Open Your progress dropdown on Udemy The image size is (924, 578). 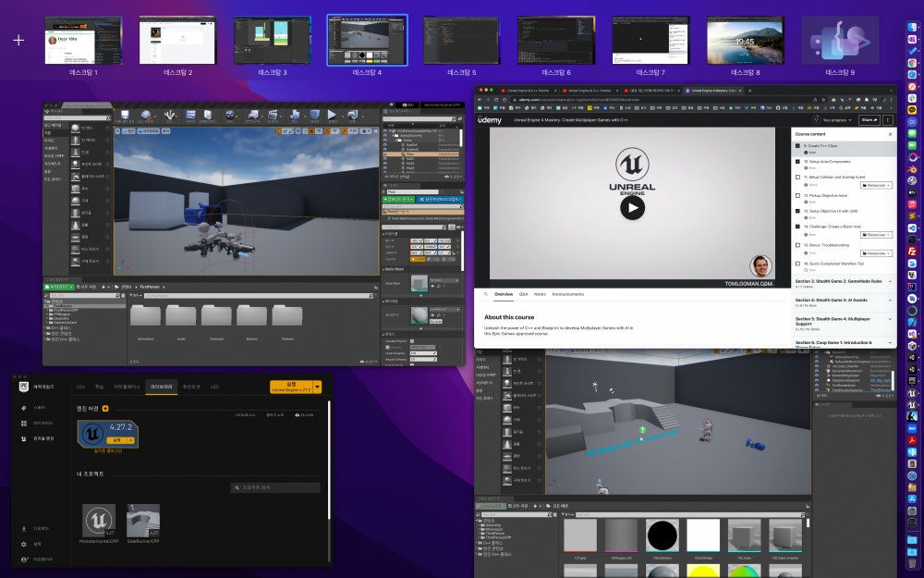pyautogui.click(x=833, y=119)
